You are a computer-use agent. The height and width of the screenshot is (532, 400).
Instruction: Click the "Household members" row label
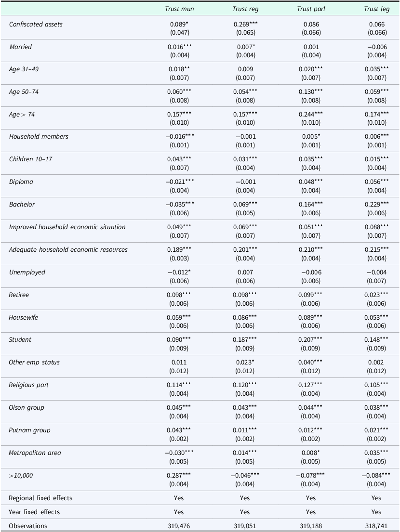tap(39, 136)
